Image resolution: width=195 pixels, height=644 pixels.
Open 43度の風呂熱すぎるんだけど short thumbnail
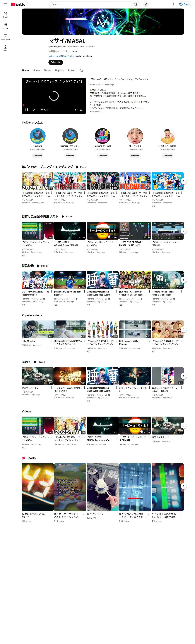[x=38, y=487]
